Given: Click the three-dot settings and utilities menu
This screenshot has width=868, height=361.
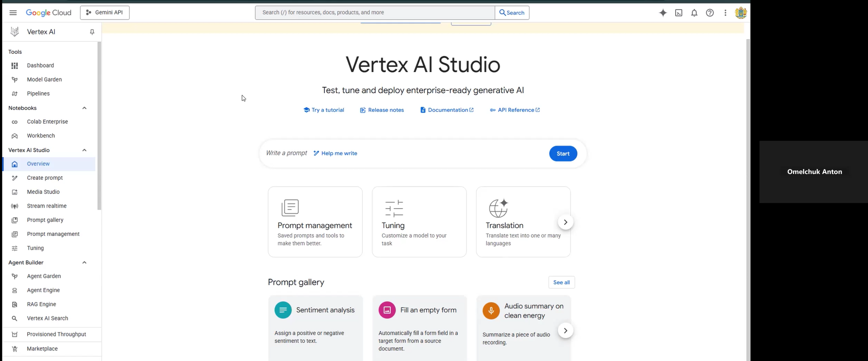Looking at the screenshot, I should click(x=725, y=13).
